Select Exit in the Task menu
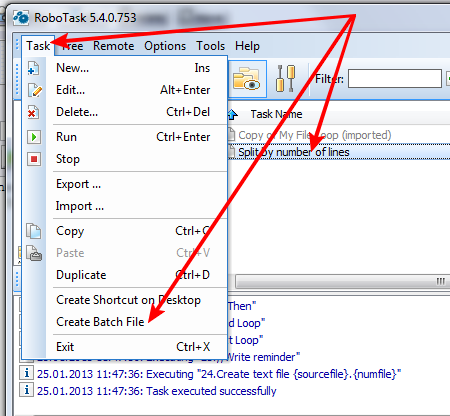 pyautogui.click(x=124, y=347)
